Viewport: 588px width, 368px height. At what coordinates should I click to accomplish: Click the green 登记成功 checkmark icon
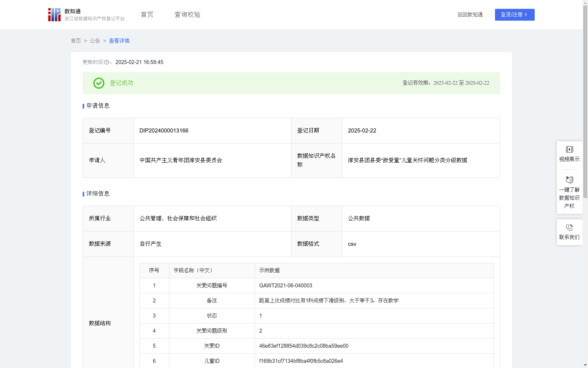(x=98, y=83)
